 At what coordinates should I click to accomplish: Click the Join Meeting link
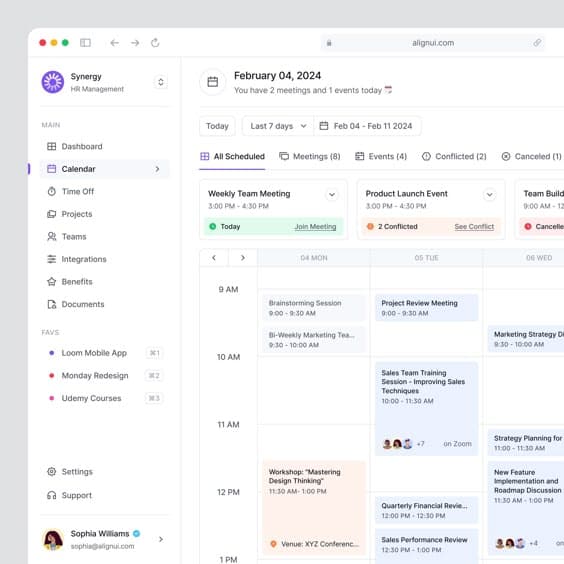point(315,227)
